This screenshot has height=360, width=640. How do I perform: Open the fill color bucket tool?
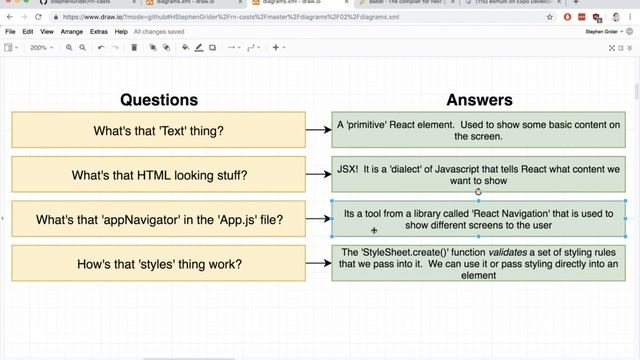(185, 48)
